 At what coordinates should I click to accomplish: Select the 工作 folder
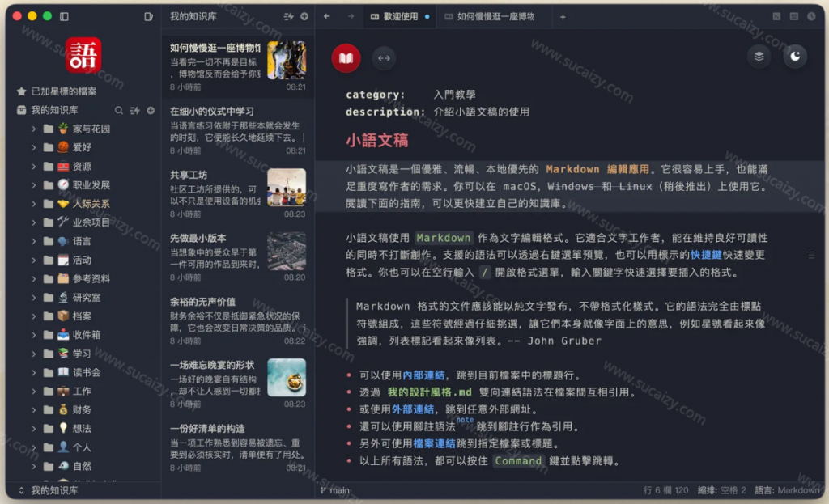[x=82, y=392]
